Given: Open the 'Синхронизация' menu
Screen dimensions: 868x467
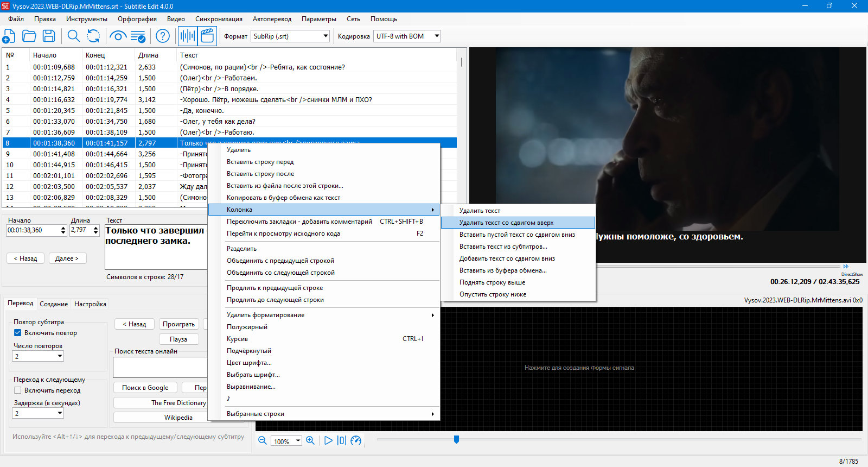Looking at the screenshot, I should click(x=219, y=19).
